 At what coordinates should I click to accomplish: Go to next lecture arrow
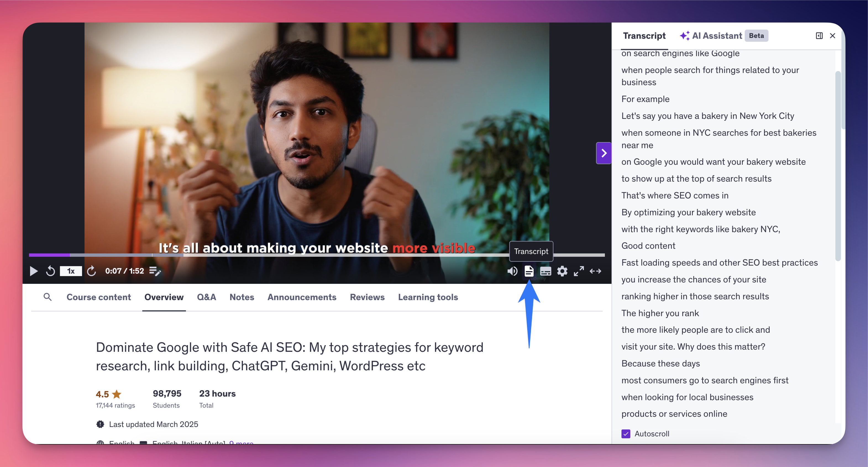604,153
